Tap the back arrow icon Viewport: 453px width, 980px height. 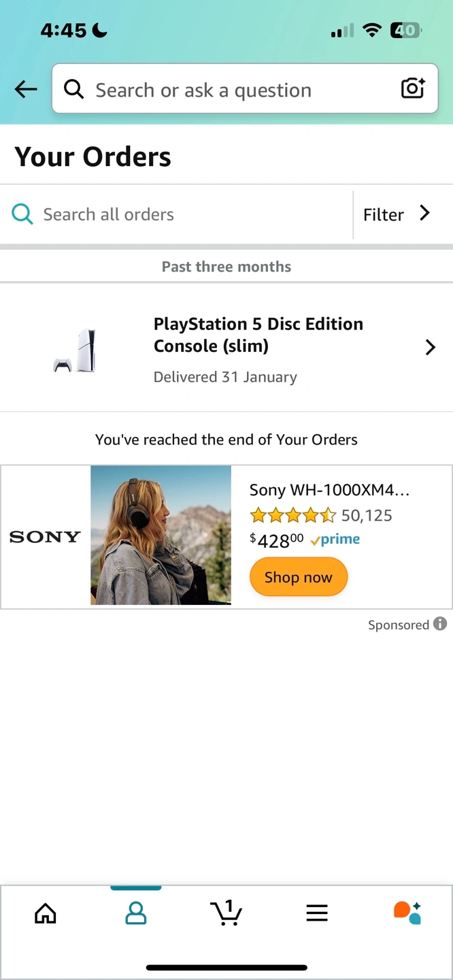coord(26,89)
